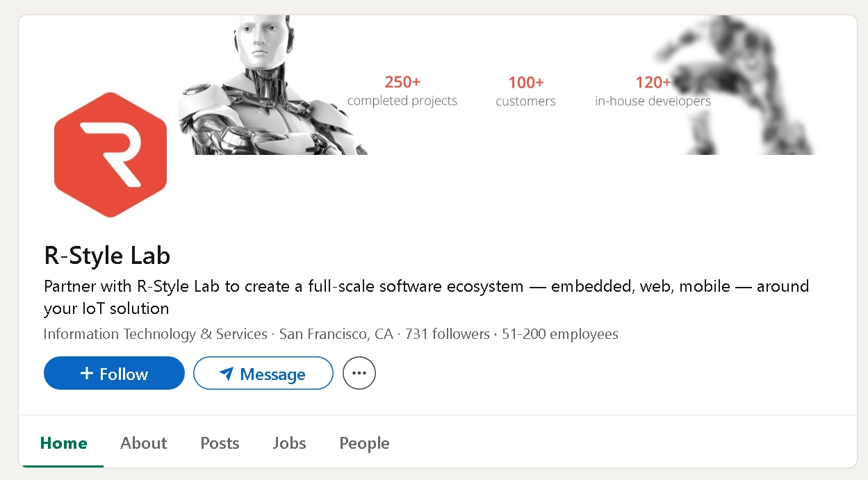Image resolution: width=868 pixels, height=480 pixels.
Task: Follow the R-Style Lab company page
Action: (x=114, y=373)
